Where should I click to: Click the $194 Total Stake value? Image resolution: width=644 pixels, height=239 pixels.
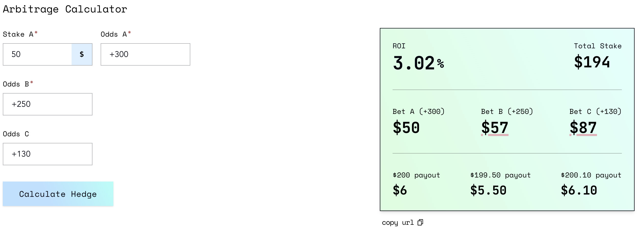click(592, 62)
